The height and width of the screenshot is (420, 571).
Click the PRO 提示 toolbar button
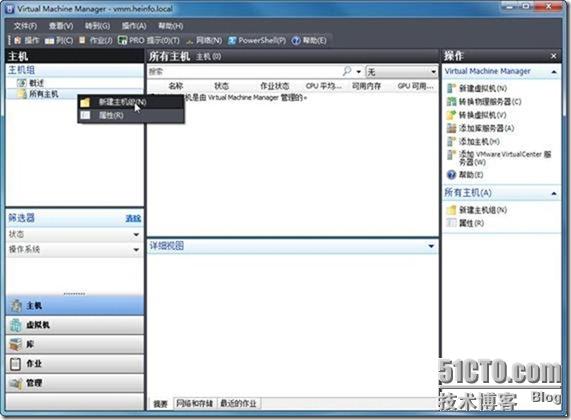(149, 40)
